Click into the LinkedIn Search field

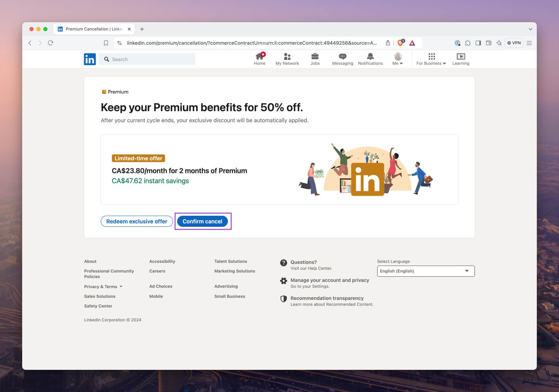click(x=147, y=59)
